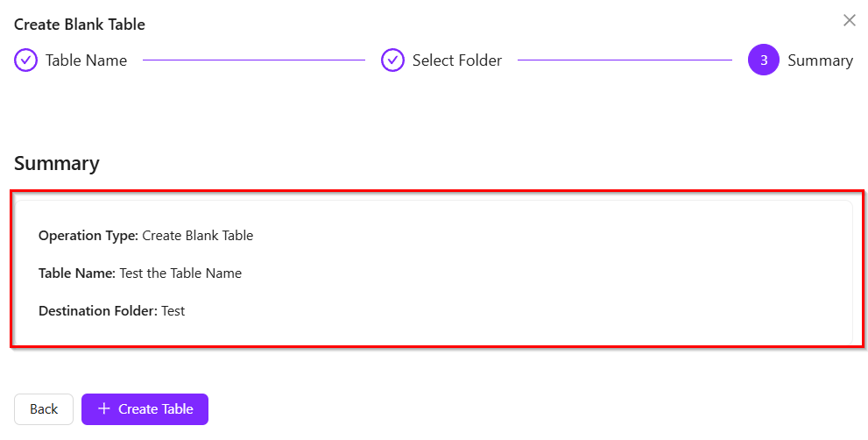This screenshot has width=868, height=440.
Task: Click the "Test the Table Name" value
Action: click(180, 273)
